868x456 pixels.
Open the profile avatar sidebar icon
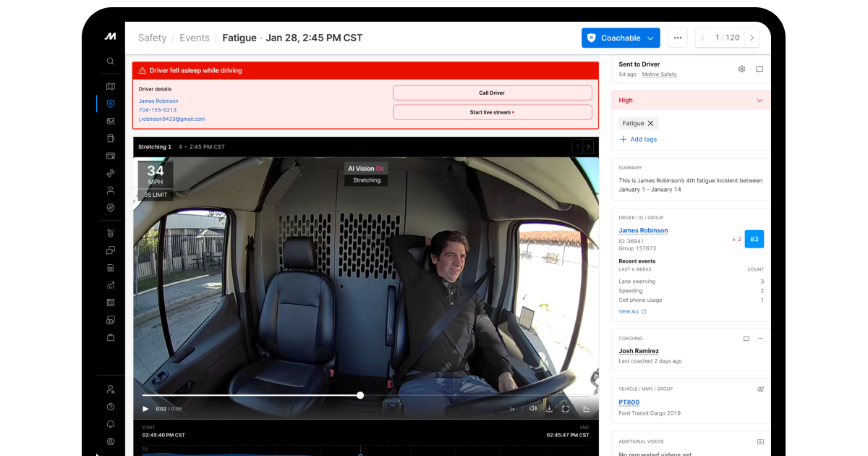(x=111, y=442)
